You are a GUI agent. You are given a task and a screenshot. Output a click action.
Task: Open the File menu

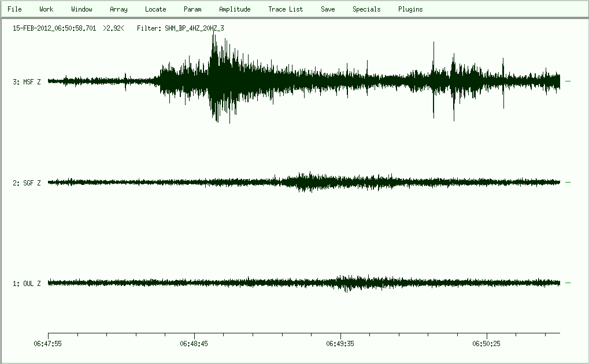tap(14, 9)
